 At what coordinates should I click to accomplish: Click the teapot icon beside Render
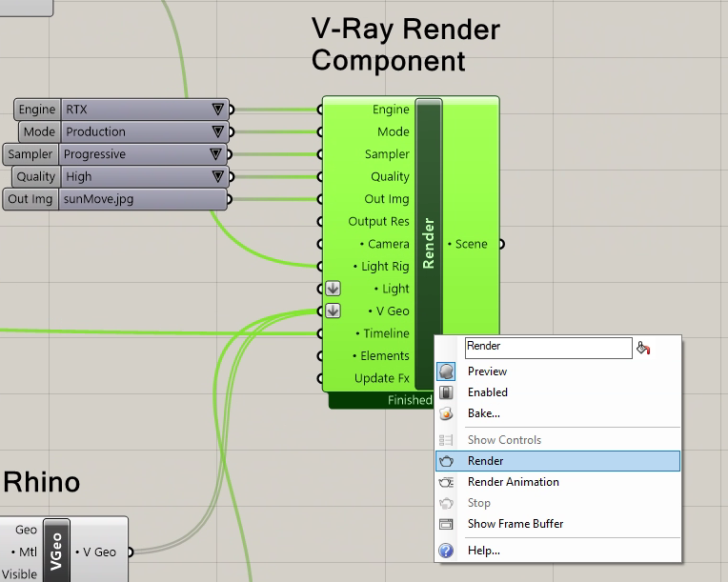click(x=446, y=461)
